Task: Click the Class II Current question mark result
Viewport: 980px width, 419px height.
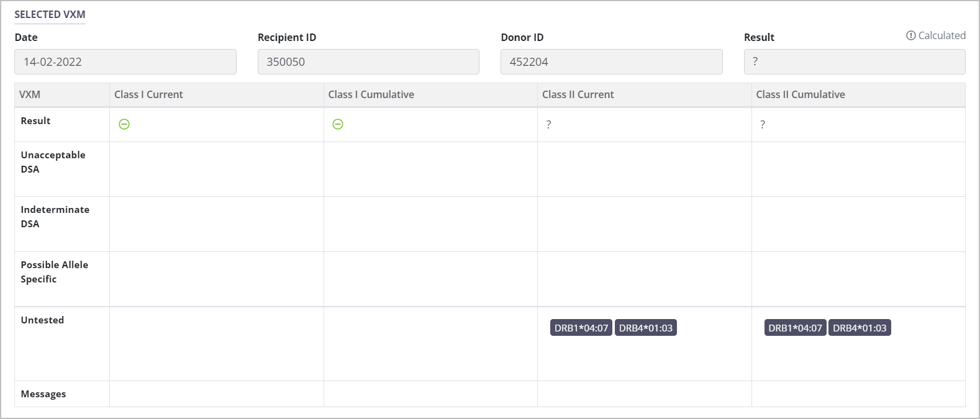Action: pos(548,125)
